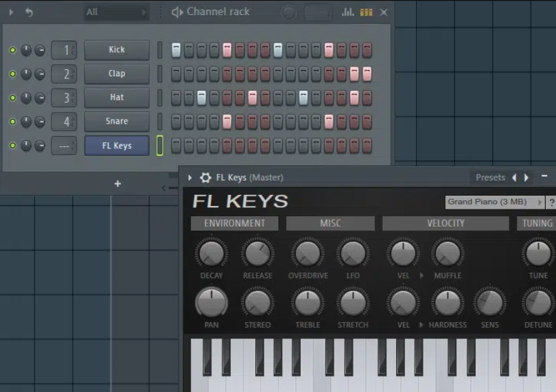This screenshot has width=556, height=392.
Task: Click the LFO knob
Action: pos(353,253)
